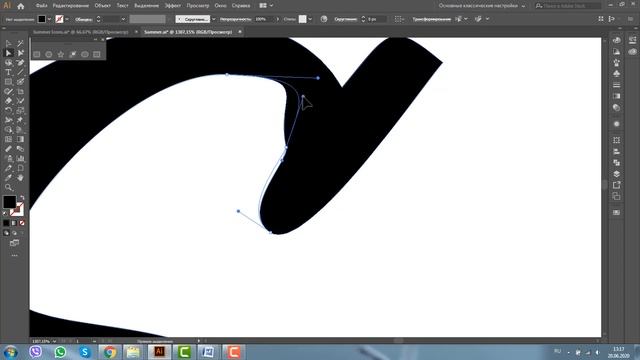The image size is (640, 360).
Task: Click the Скругление corners label
Action: (346, 19)
